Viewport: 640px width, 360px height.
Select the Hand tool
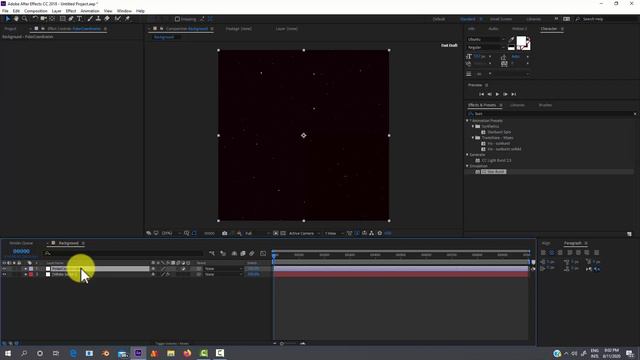(16, 19)
